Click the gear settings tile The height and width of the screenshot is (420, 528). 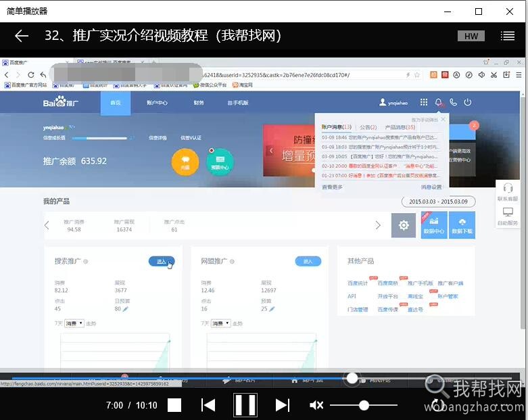[x=404, y=225]
